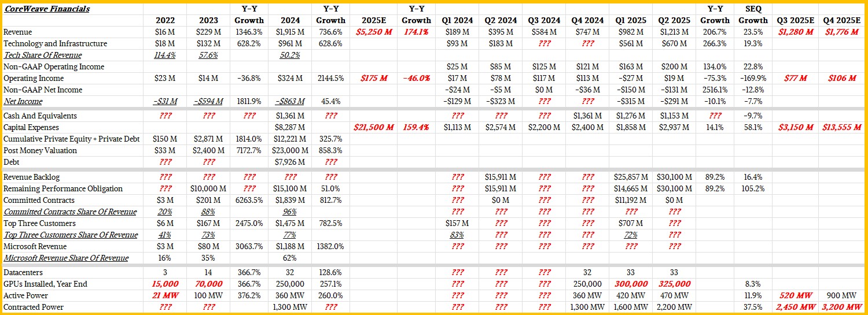Select the Revenue Backlog row label
This screenshot has height=315, width=868.
click(x=32, y=177)
